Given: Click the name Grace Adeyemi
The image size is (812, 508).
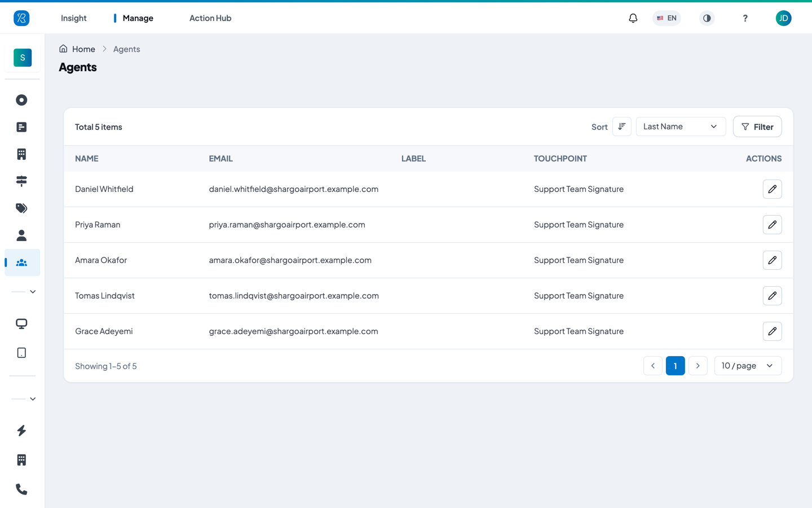Looking at the screenshot, I should pos(104,331).
